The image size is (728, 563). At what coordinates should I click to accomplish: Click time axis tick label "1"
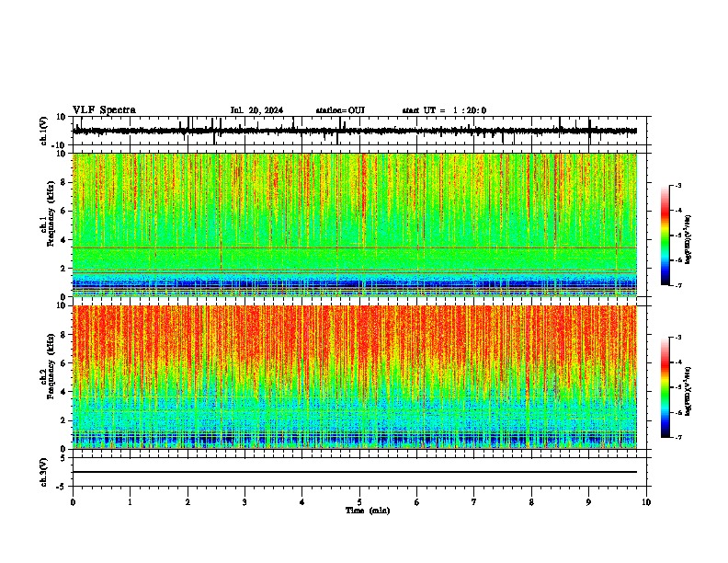[130, 502]
